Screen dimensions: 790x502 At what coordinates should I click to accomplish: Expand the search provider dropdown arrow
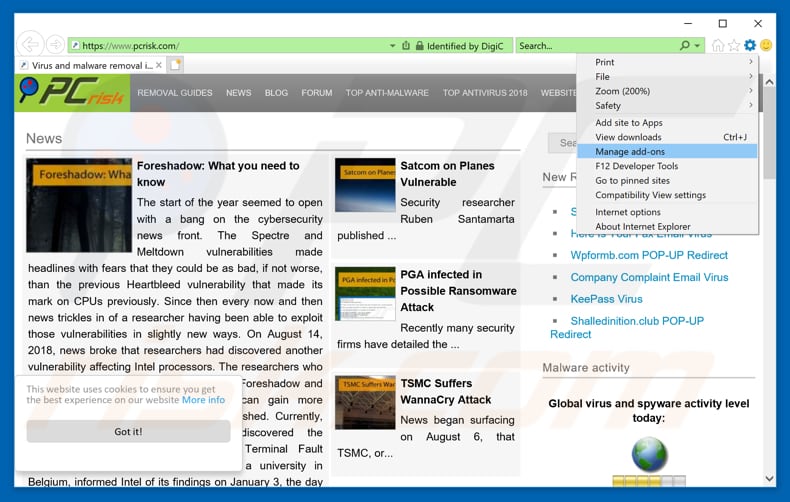point(697,46)
